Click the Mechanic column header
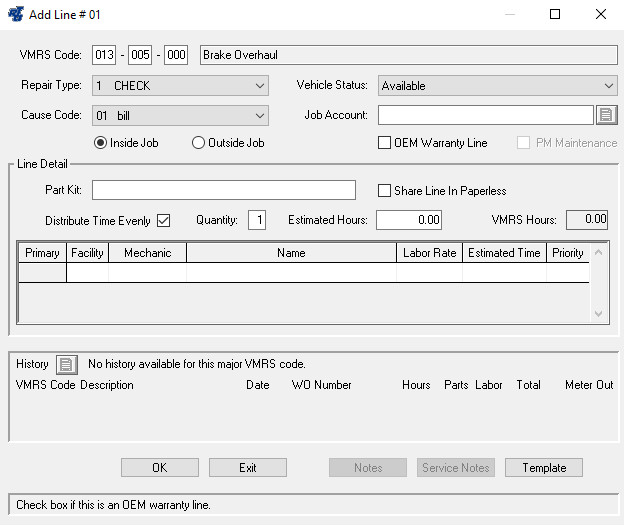Screen dimensions: 624x525 (148, 253)
